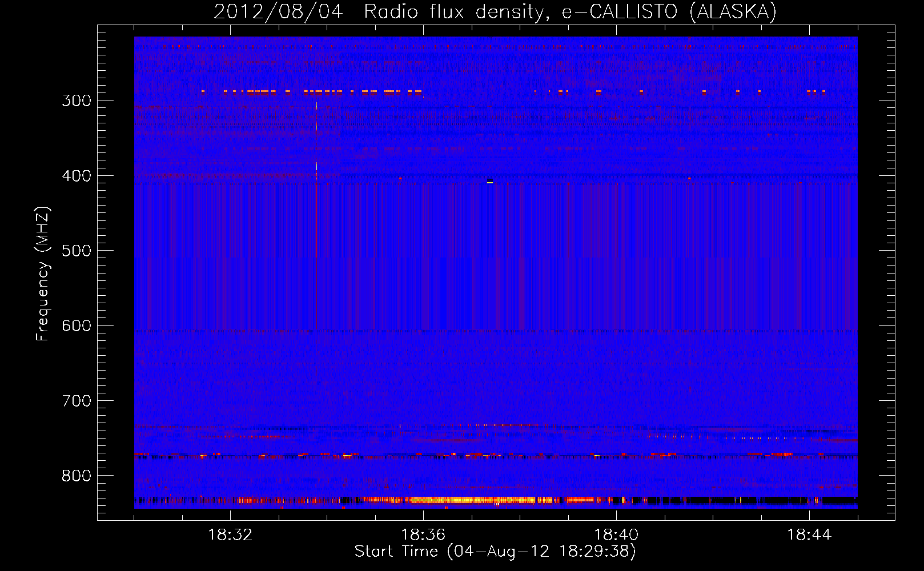
Task: Click the plot title "Radio flux density, e-CALLISTO (ALASKA)"
Action: coord(570,12)
